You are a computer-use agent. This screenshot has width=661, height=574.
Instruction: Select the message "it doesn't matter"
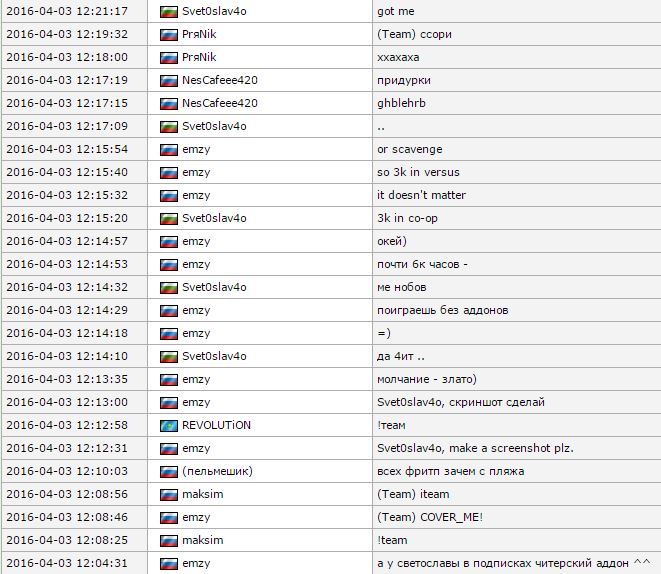tap(421, 195)
